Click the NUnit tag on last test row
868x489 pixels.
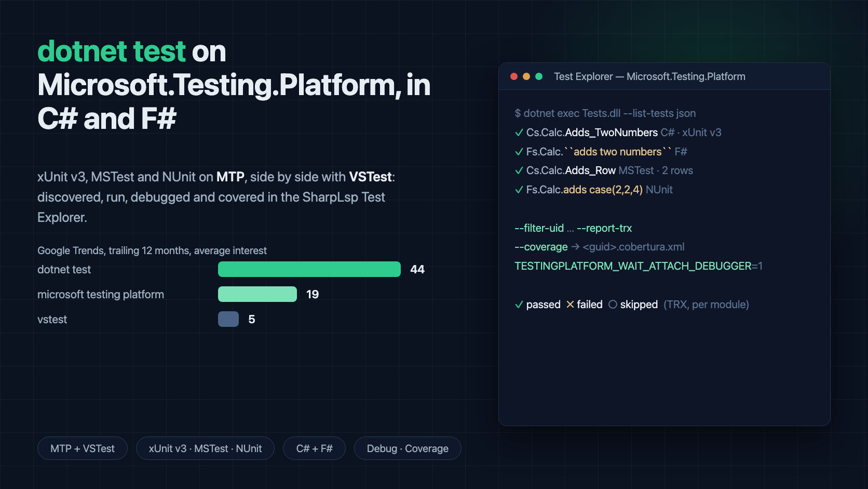(659, 190)
